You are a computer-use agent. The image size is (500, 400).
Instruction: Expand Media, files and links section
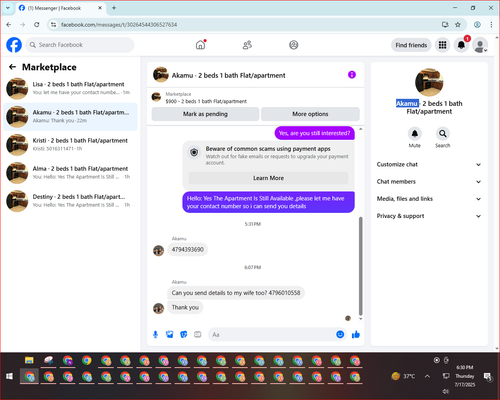point(429,199)
